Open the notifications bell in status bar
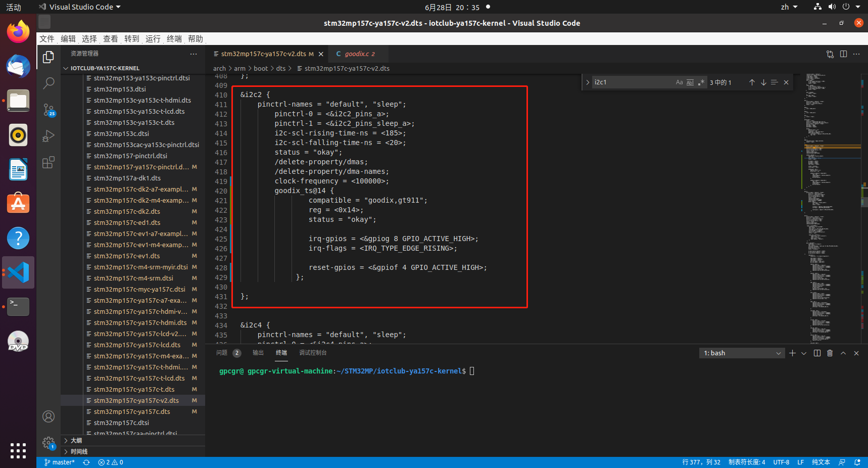This screenshot has height=468, width=868. point(857,462)
